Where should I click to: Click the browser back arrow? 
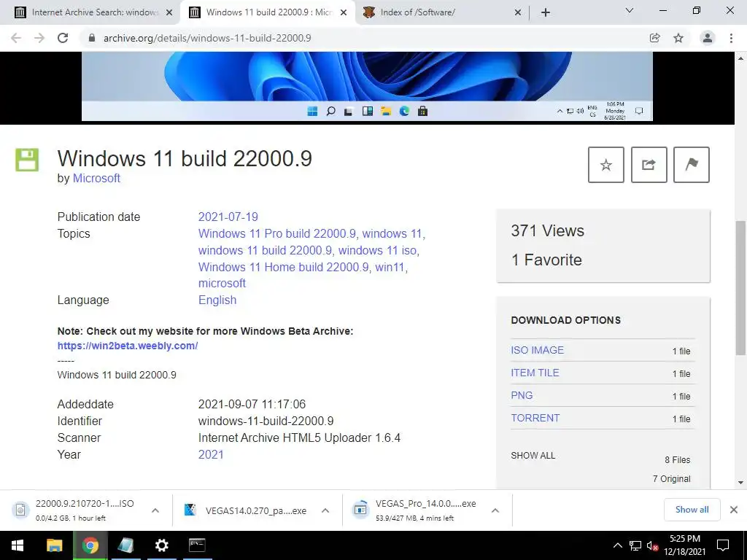(16, 38)
